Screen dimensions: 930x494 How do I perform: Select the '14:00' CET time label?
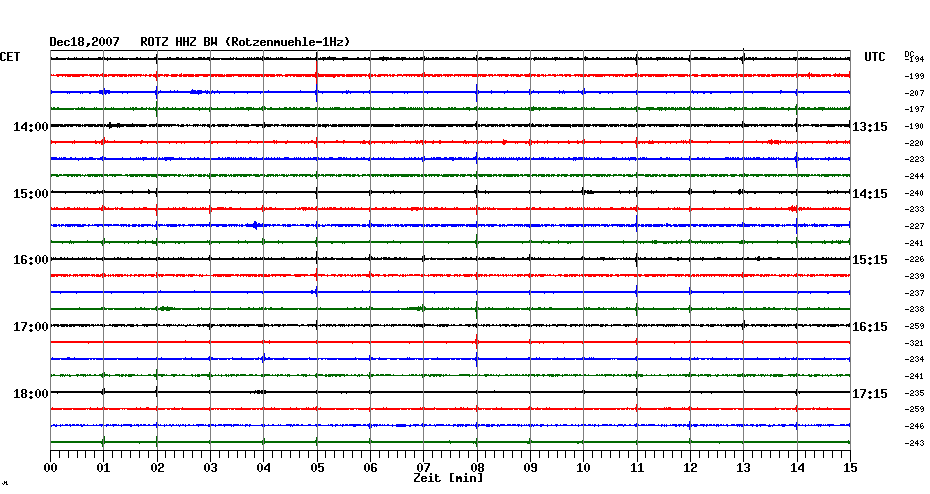(31, 127)
